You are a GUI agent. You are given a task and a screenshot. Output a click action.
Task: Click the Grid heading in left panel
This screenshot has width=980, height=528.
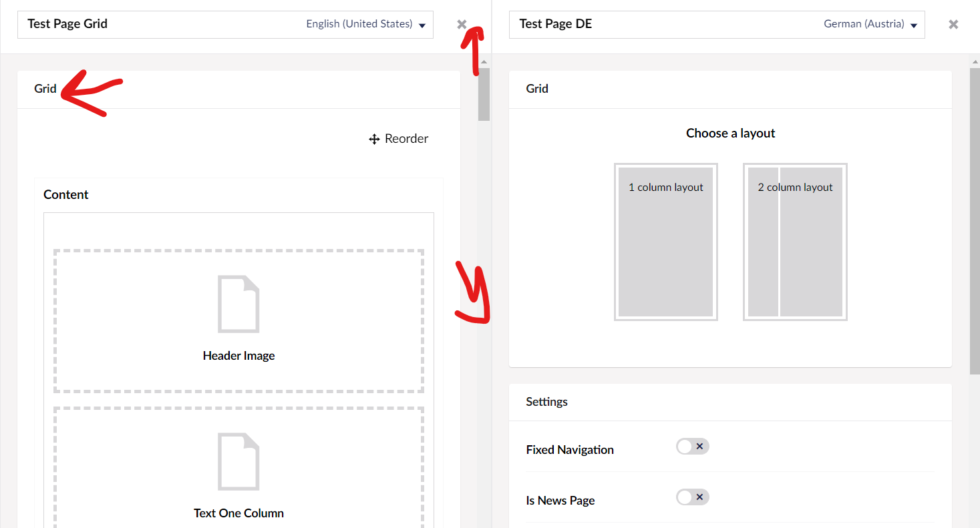coord(45,89)
